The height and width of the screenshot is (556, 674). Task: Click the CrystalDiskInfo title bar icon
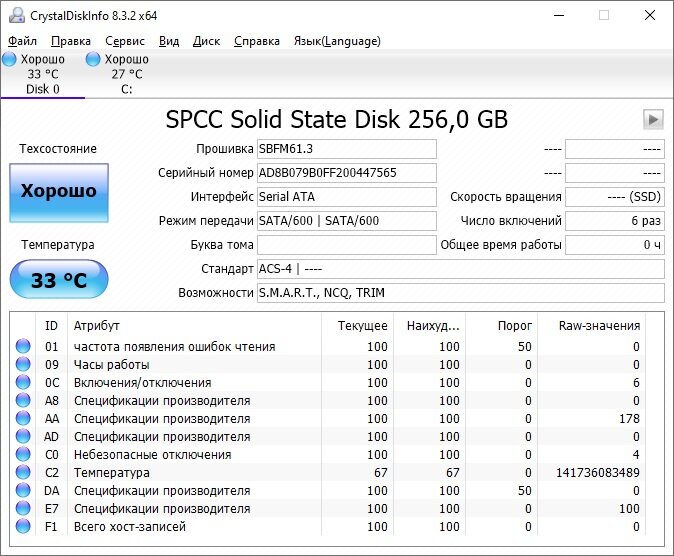(x=17, y=15)
